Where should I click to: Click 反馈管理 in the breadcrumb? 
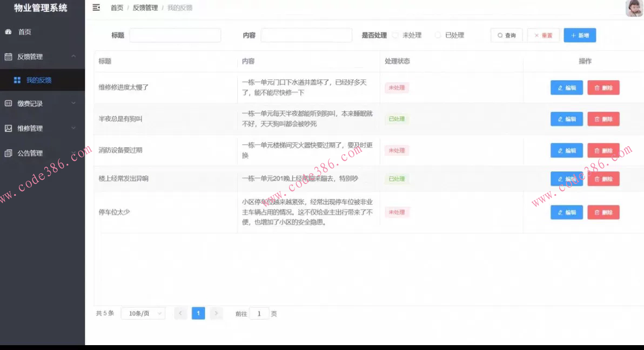pyautogui.click(x=145, y=8)
